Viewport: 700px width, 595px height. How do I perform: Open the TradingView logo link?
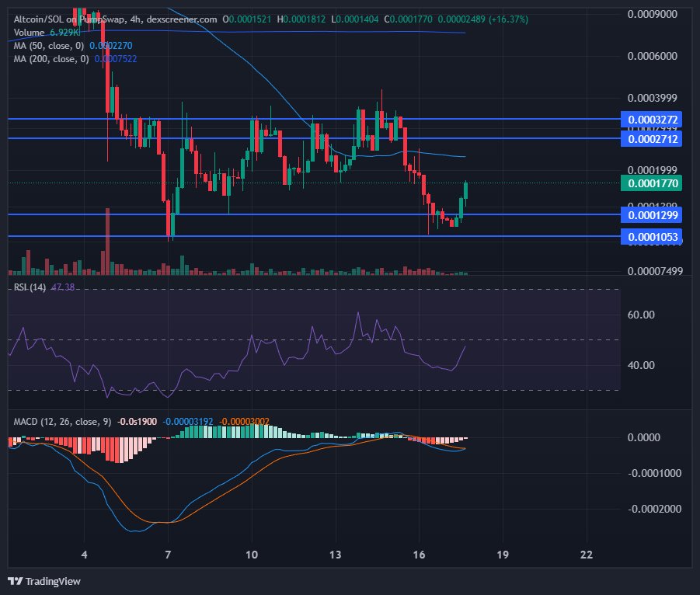coord(44,581)
